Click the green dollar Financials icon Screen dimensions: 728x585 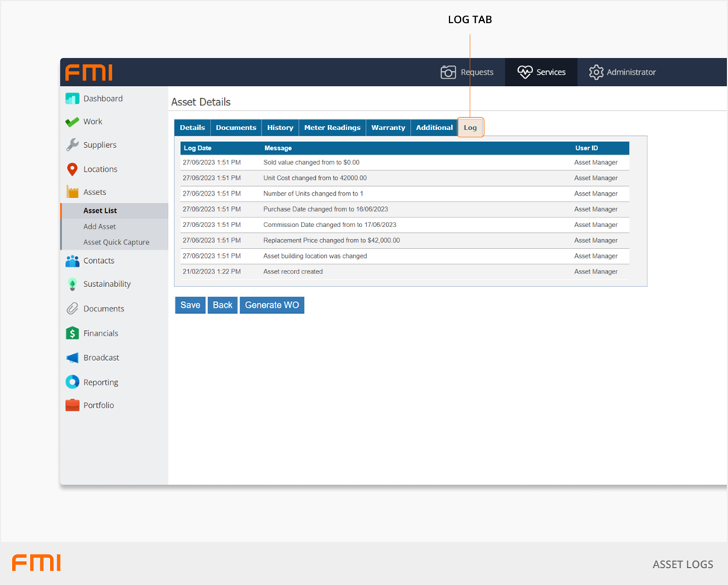pyautogui.click(x=72, y=333)
